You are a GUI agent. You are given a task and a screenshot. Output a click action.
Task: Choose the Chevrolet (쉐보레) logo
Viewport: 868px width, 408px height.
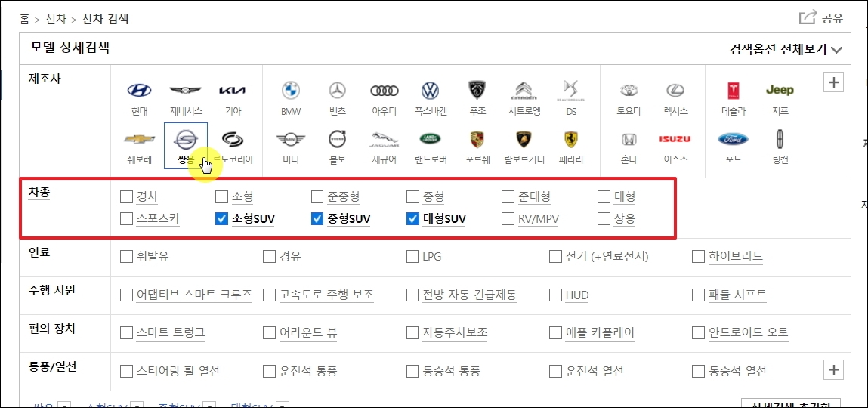coord(140,139)
